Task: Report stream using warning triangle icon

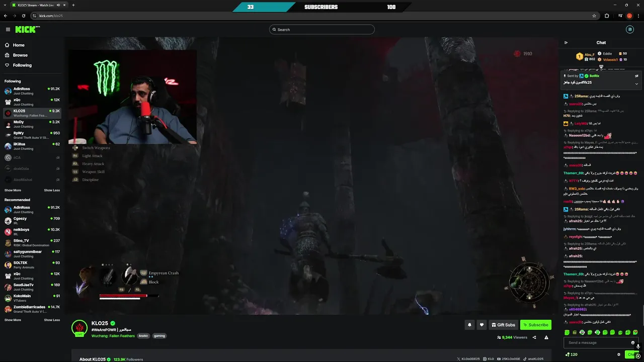Action: pos(546,337)
